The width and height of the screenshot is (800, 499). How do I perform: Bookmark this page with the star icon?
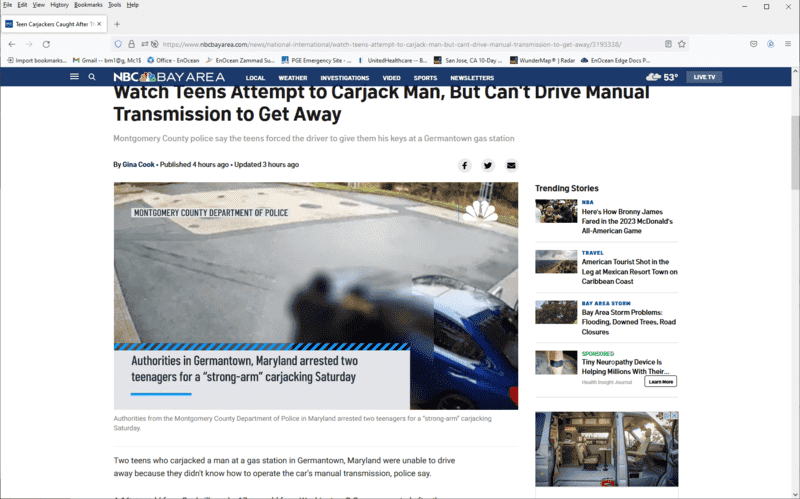coord(682,44)
